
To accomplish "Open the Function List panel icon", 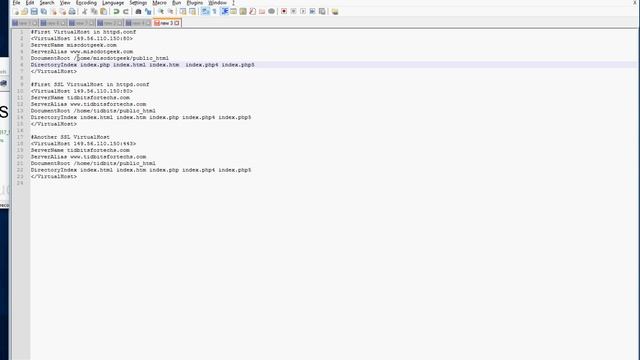I will tap(253, 11).
